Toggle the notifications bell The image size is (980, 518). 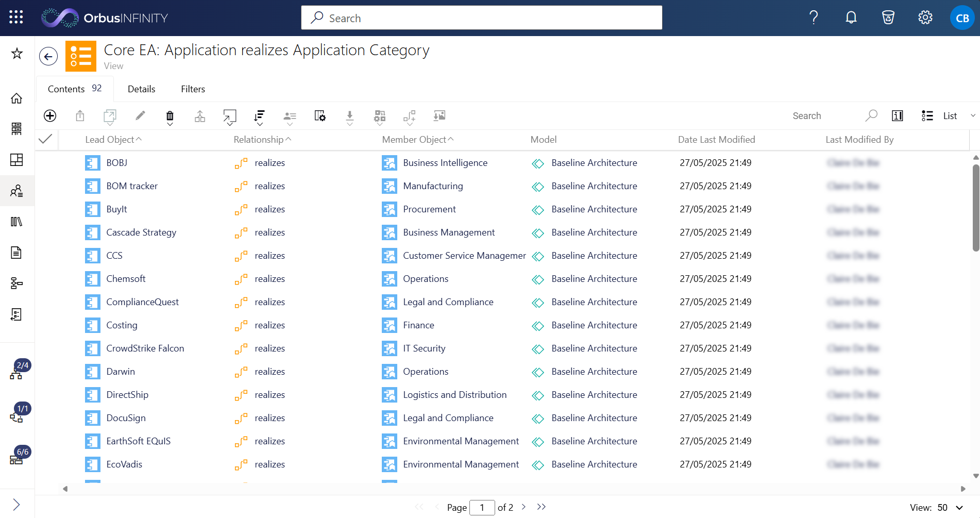tap(851, 17)
